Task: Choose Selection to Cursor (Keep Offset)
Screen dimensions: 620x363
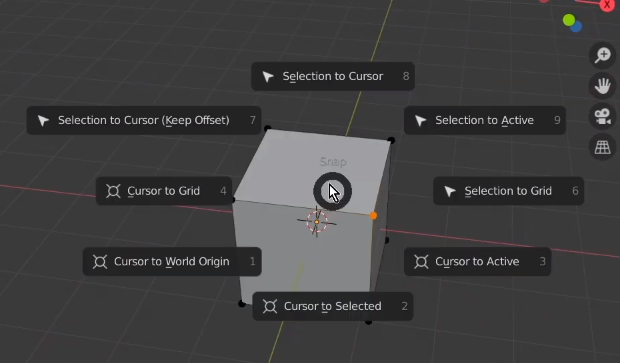Action: 144,120
